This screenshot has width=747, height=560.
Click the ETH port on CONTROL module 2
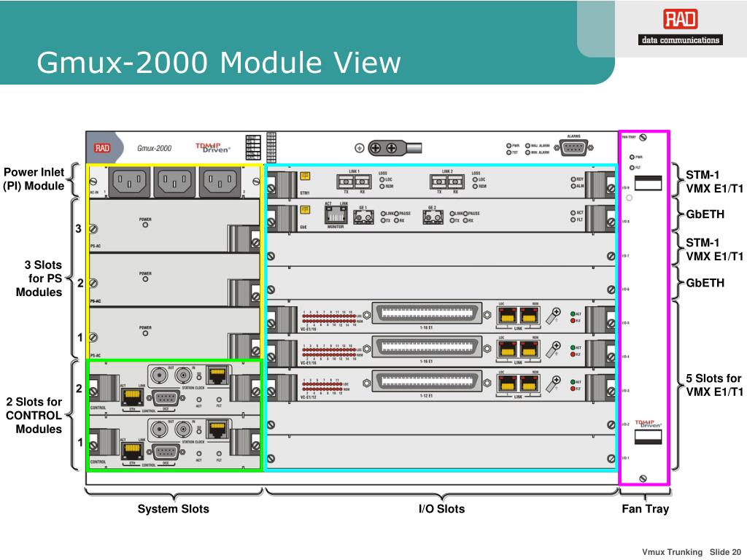coord(133,397)
